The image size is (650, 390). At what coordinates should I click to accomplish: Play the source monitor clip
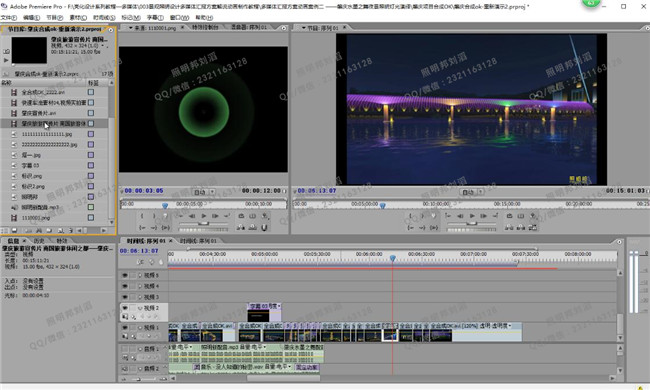pyautogui.click(x=204, y=216)
